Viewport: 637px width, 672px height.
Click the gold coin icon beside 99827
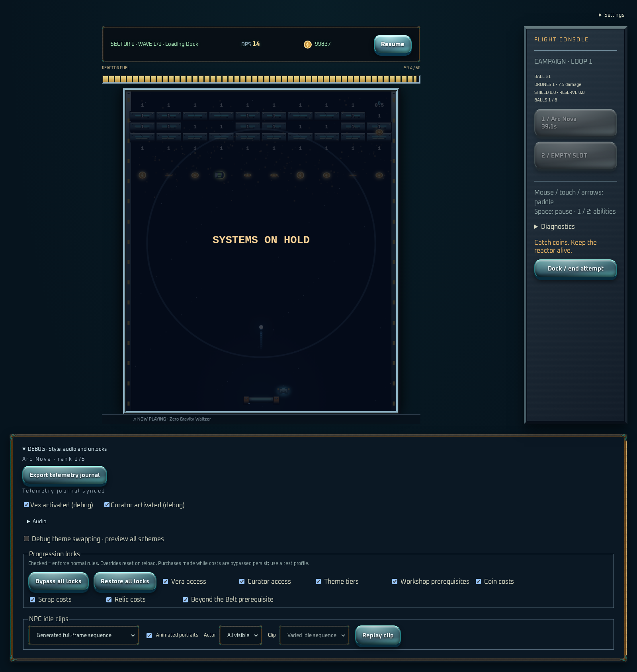click(x=308, y=44)
